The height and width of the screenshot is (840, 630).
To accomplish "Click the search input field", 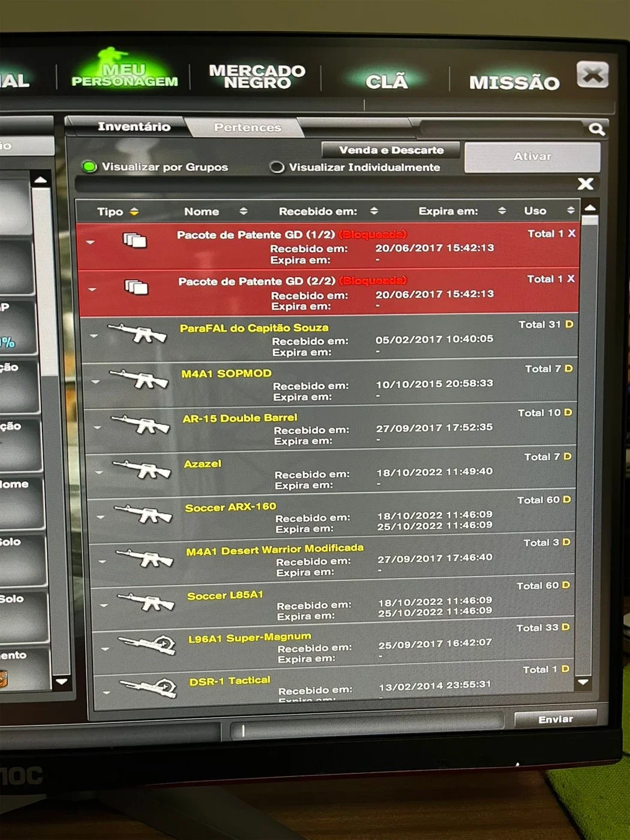I will [503, 128].
